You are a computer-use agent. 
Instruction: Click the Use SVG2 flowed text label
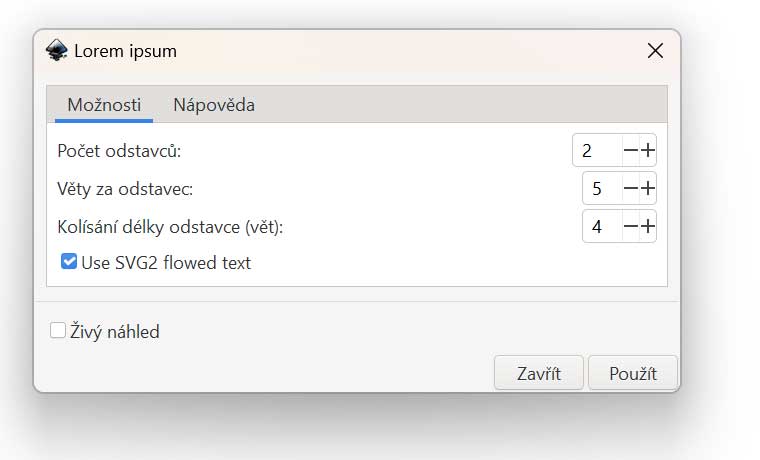[x=166, y=263]
